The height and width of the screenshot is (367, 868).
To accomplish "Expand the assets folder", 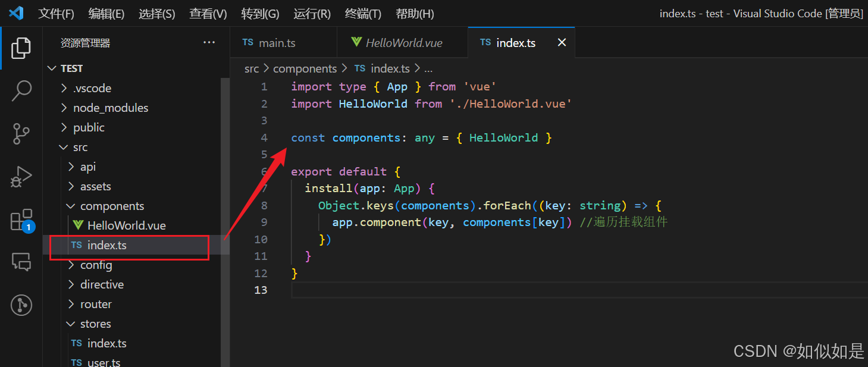I will (x=71, y=186).
